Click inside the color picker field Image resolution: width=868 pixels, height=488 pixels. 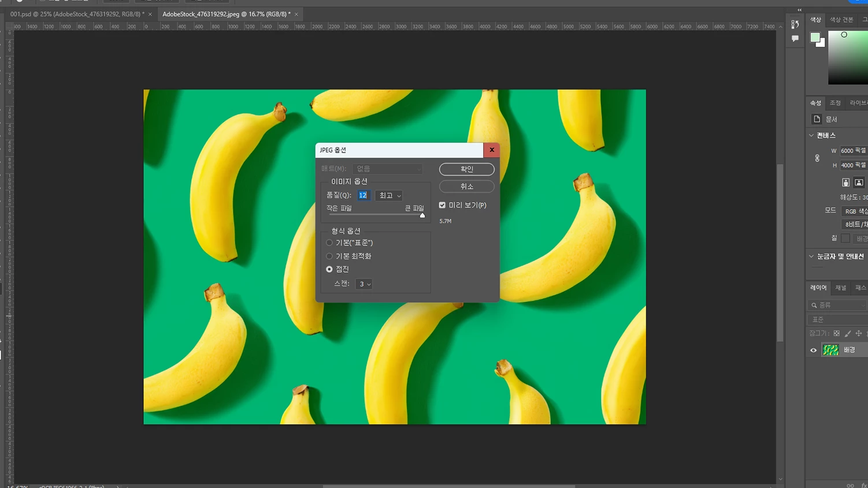point(848,58)
